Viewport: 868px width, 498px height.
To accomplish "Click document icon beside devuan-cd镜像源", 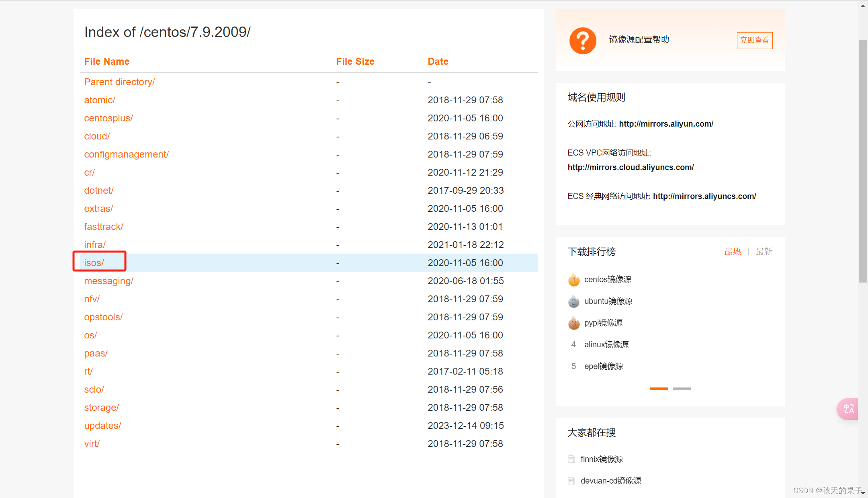I will click(x=571, y=481).
